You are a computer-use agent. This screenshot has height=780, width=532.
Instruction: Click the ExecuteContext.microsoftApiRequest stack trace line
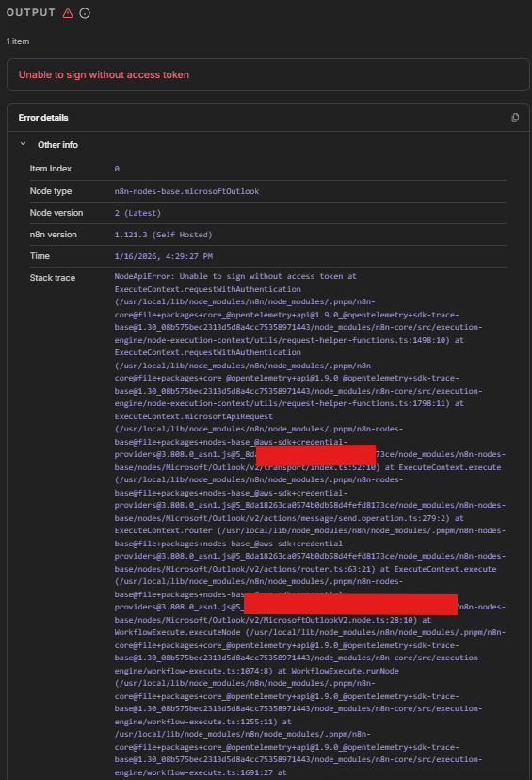(x=193, y=416)
